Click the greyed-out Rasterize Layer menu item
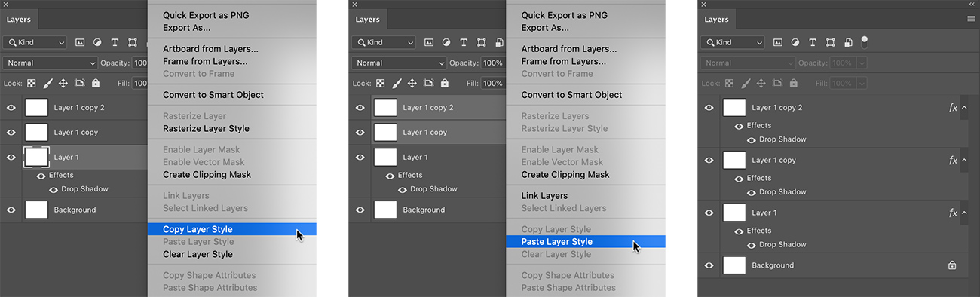Image resolution: width=980 pixels, height=297 pixels. (194, 116)
